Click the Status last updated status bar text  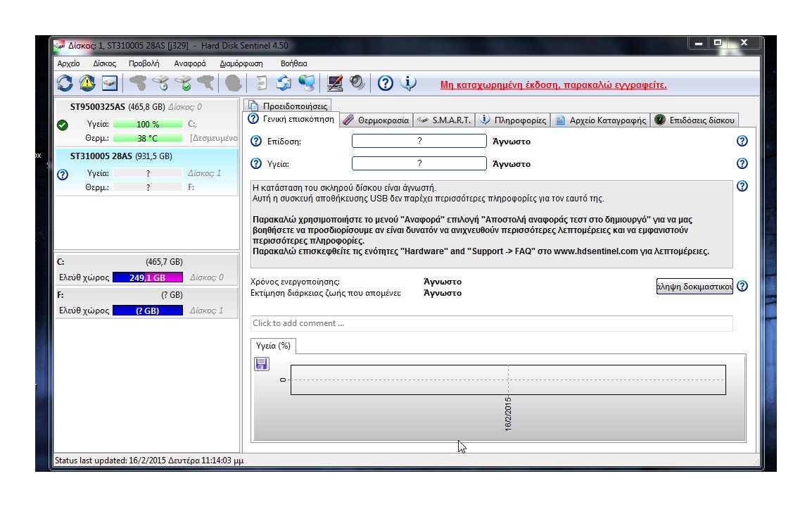[x=149, y=461]
